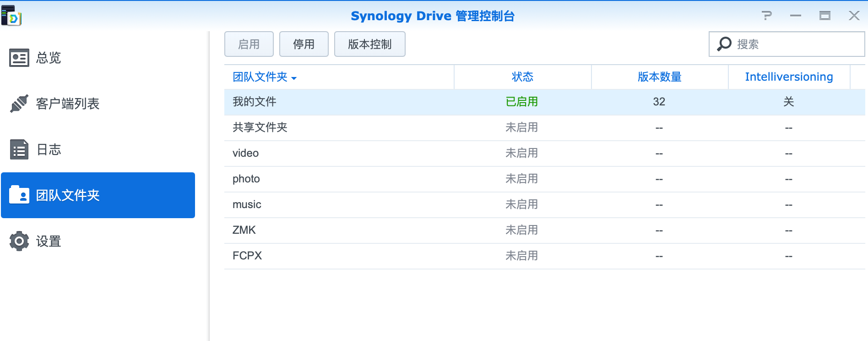Viewport: 868px width, 341px height.
Task: Click 未启用 status in 共享文件夹 row
Action: pyautogui.click(x=522, y=127)
